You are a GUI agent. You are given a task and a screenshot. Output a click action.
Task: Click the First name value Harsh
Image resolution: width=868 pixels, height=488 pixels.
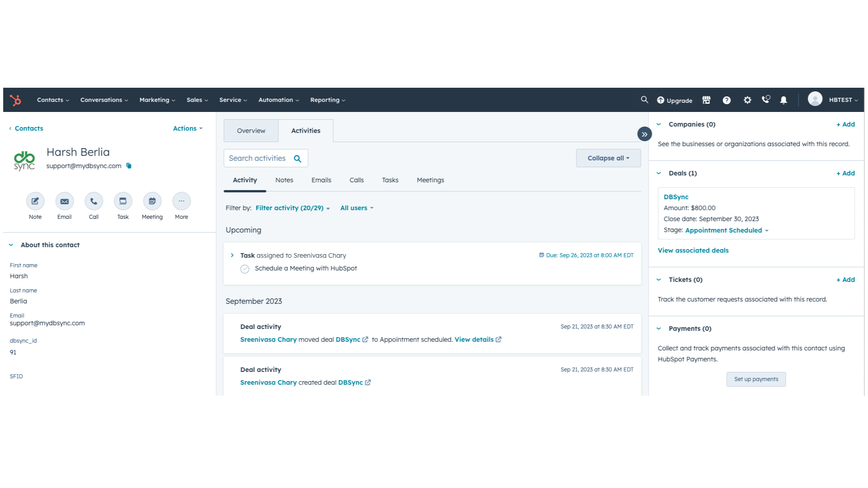[19, 276]
